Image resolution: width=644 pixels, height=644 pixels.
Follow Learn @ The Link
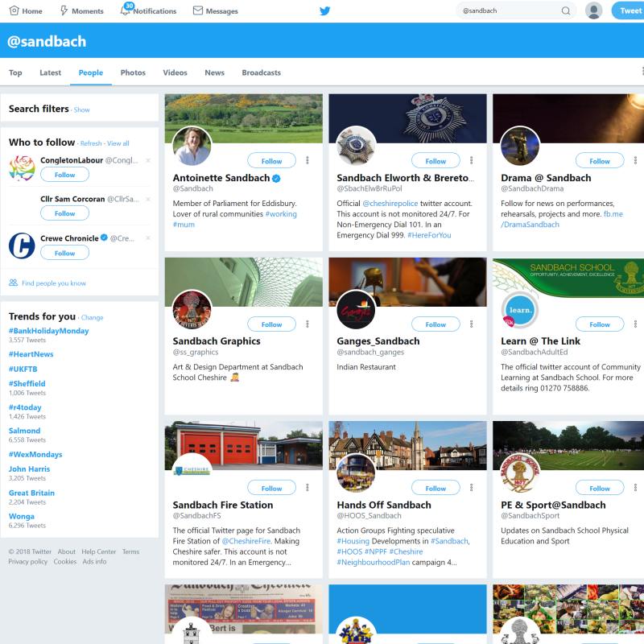(599, 324)
